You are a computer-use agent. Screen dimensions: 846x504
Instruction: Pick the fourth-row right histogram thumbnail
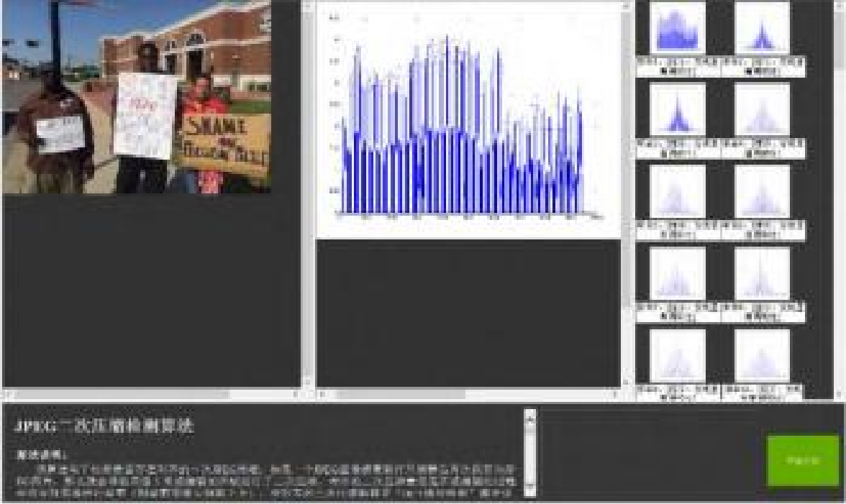[x=762, y=274]
